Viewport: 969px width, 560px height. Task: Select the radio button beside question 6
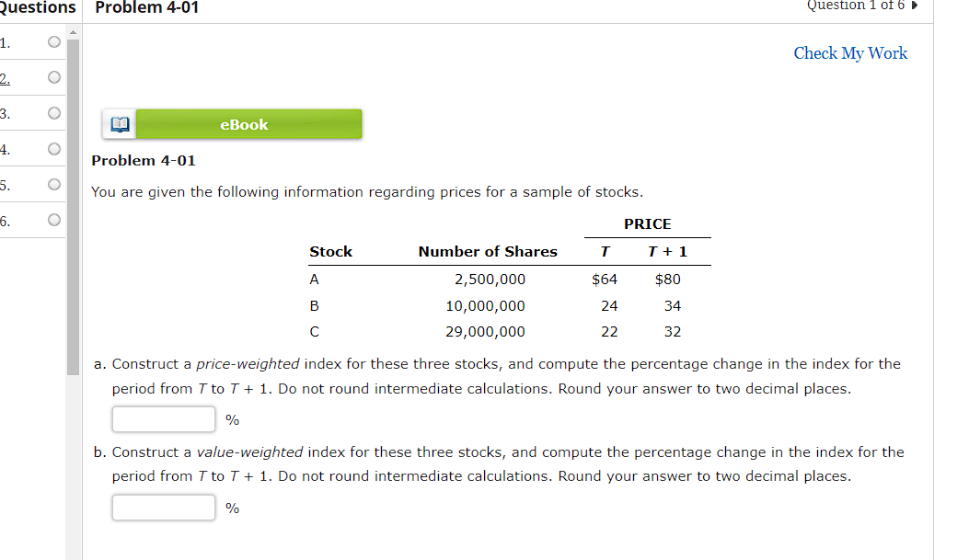(x=53, y=220)
